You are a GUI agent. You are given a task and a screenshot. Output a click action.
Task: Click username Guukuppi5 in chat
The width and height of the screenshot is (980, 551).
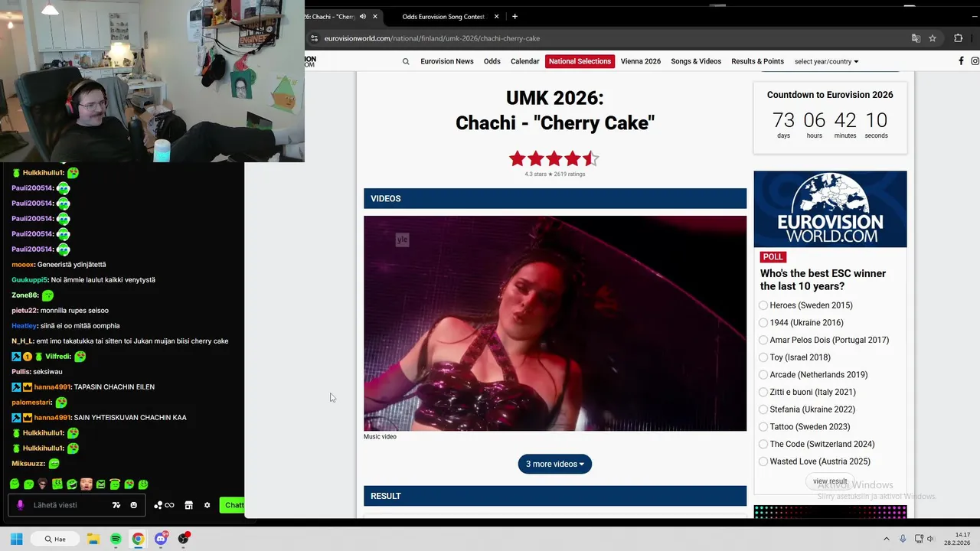29,280
